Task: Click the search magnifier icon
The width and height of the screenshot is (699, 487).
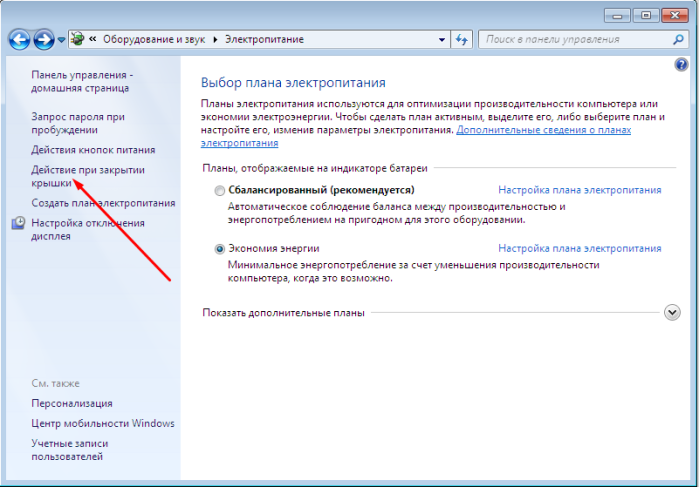Action: [x=678, y=39]
